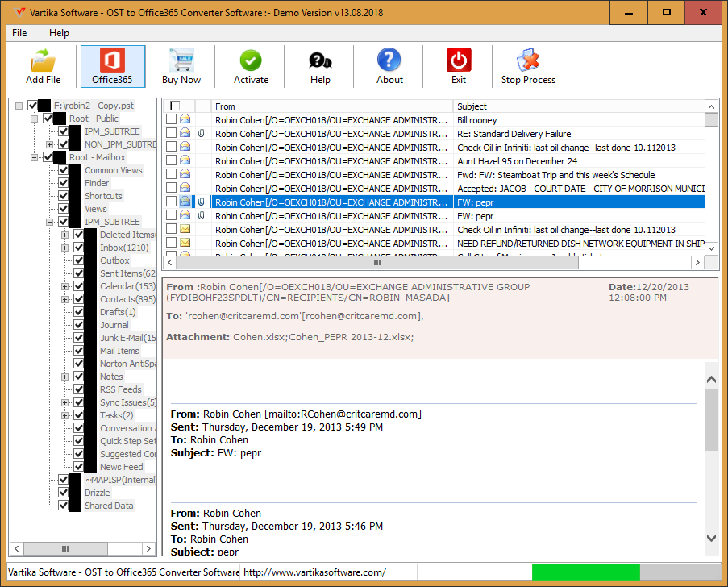Image resolution: width=728 pixels, height=587 pixels.
Task: Select the Sent Items folder in tree
Action: pos(127,273)
